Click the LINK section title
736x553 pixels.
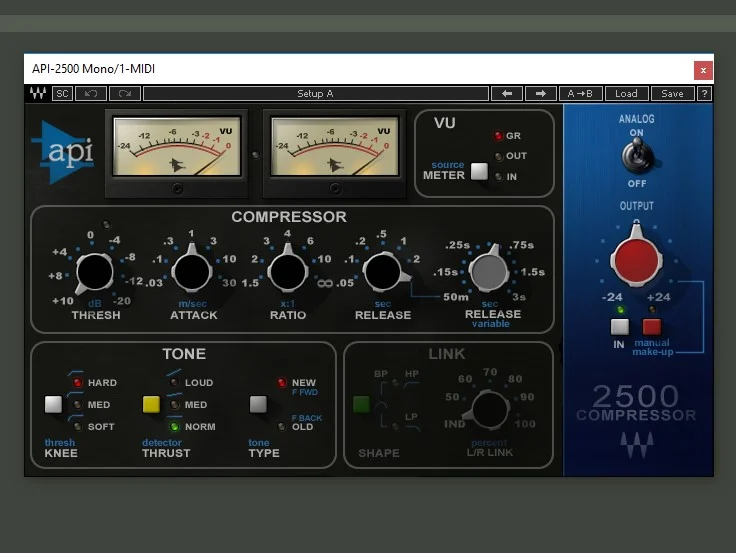click(447, 353)
